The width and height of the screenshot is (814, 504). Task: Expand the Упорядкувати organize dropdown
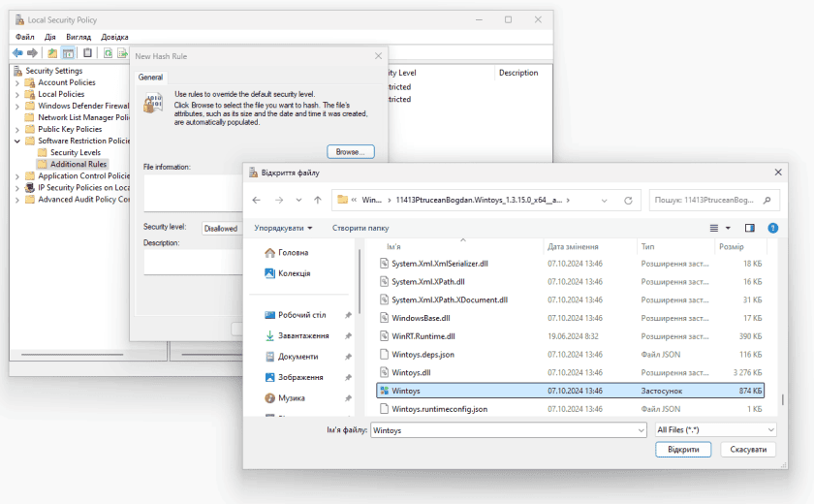click(x=283, y=228)
